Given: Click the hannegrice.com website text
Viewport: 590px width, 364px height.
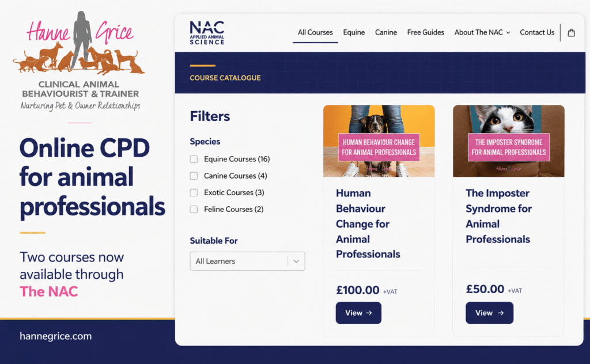Looking at the screenshot, I should [x=56, y=336].
